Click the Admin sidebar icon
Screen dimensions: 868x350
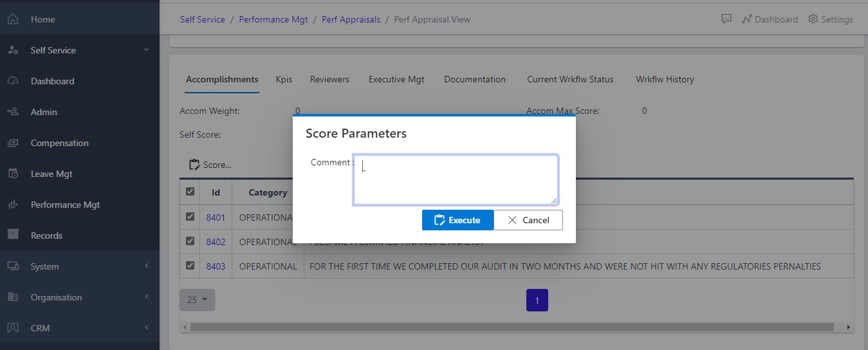pyautogui.click(x=13, y=112)
